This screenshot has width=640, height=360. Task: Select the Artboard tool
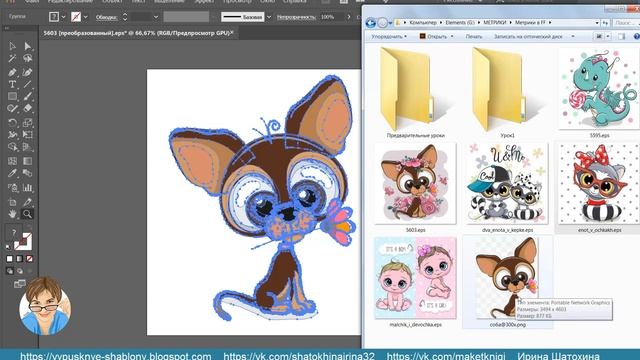click(x=12, y=202)
